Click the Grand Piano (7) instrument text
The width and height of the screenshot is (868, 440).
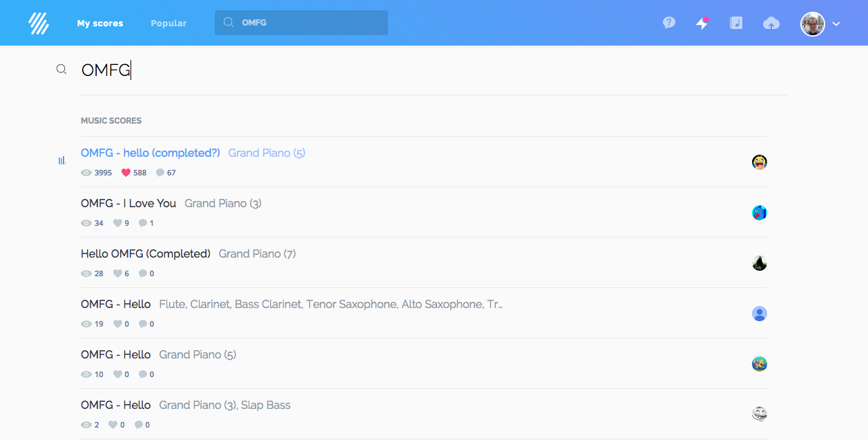coord(258,254)
